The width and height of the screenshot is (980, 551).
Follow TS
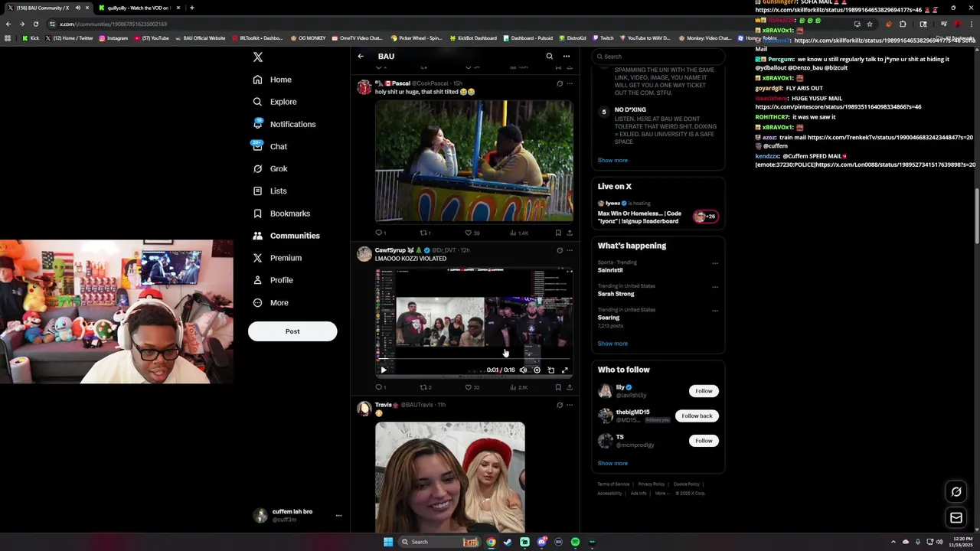pos(704,441)
